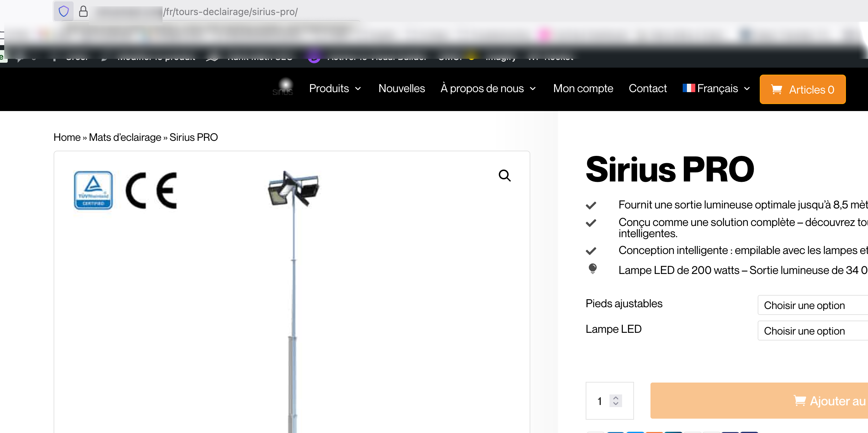The image size is (868, 433).
Task: Click the quantity input field
Action: coord(609,401)
